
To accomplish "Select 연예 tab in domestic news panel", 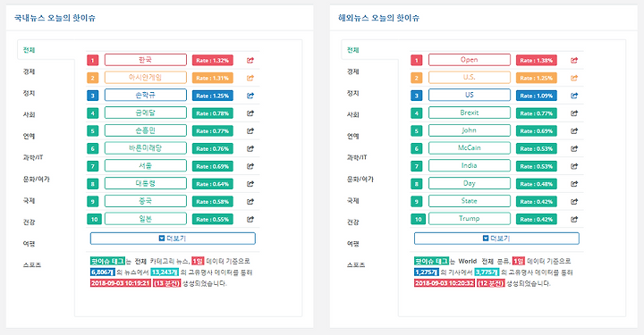I will [x=30, y=136].
